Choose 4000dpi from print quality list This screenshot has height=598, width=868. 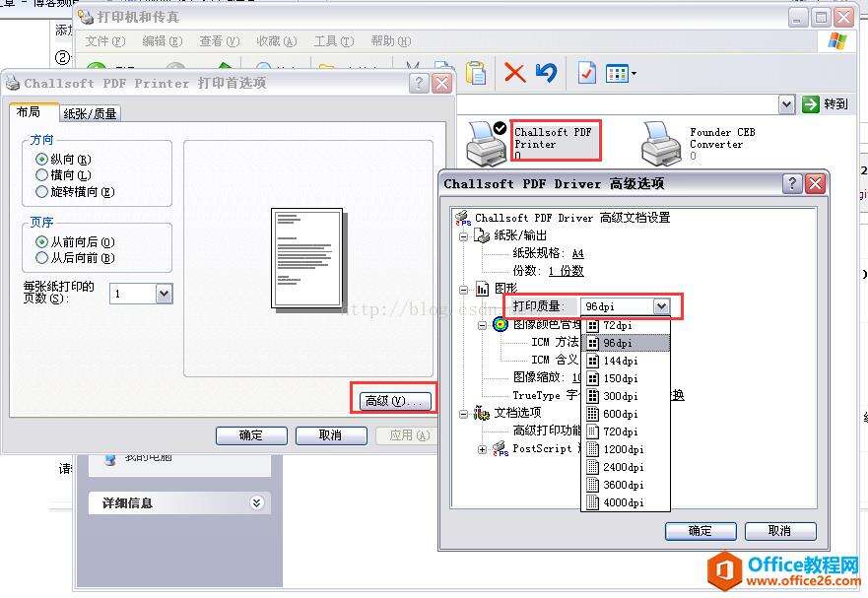coord(625,502)
